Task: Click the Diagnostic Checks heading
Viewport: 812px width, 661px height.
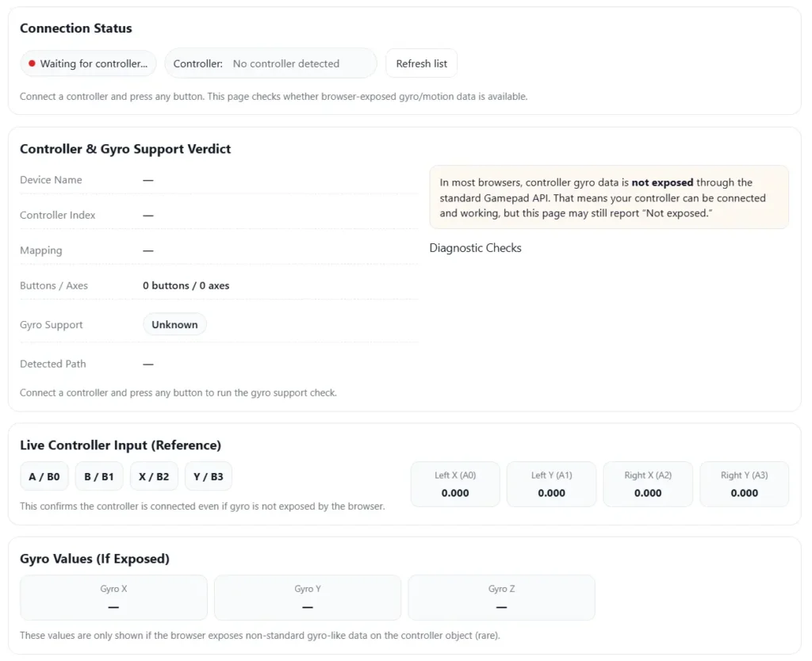Action: click(475, 248)
